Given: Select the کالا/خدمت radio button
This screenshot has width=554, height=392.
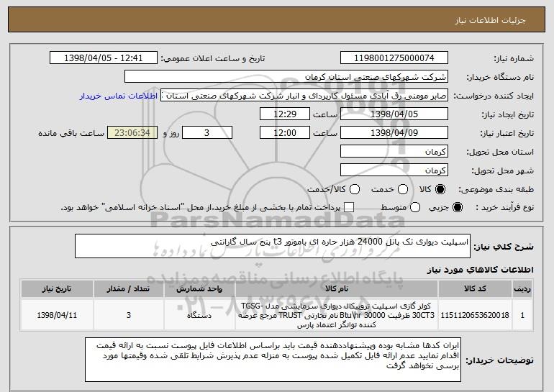Looking at the screenshot, I should coord(355,190).
